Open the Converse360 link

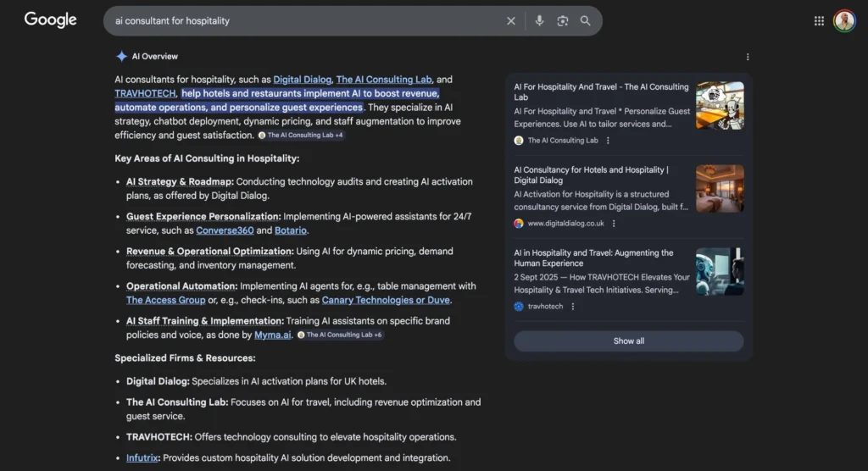pos(225,230)
